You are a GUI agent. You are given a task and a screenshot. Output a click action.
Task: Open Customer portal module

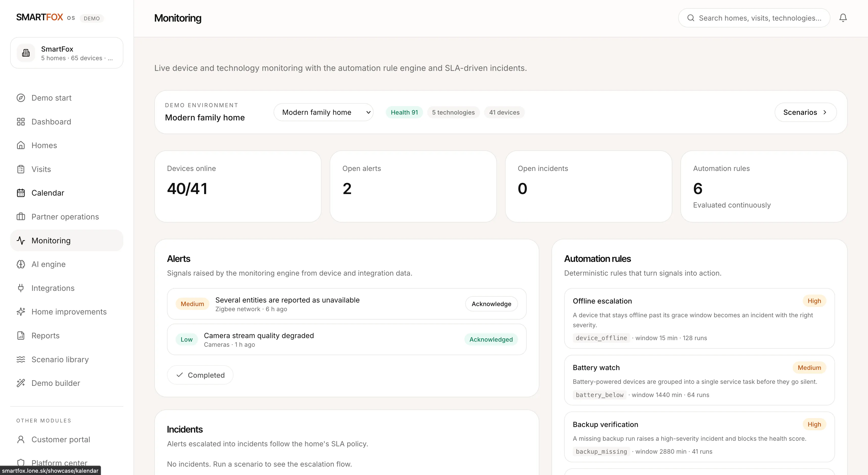pos(67,440)
